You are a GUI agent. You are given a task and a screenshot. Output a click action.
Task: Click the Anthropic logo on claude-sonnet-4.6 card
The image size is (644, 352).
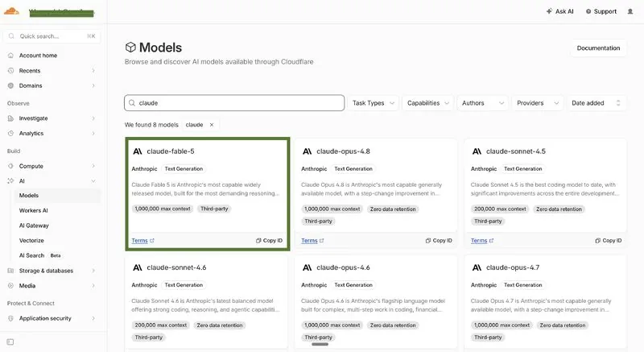[x=138, y=267]
